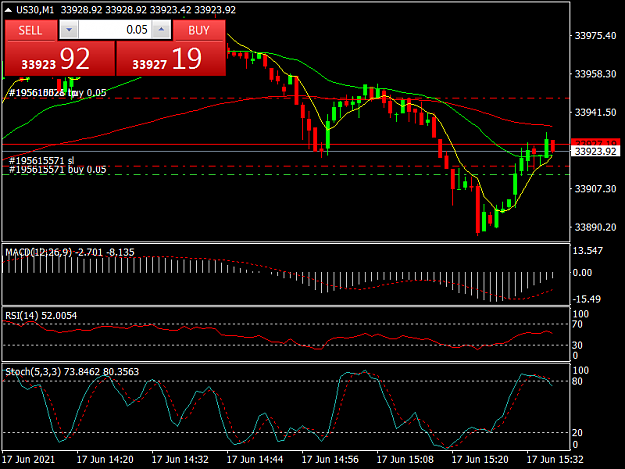Click the 17 Jun 14:56 time label

330,459
